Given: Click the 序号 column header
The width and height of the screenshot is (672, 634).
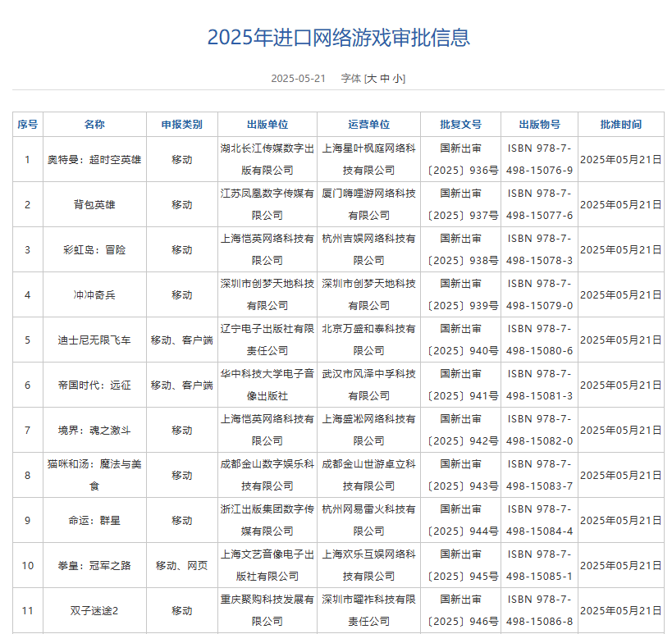Looking at the screenshot, I should (27, 124).
